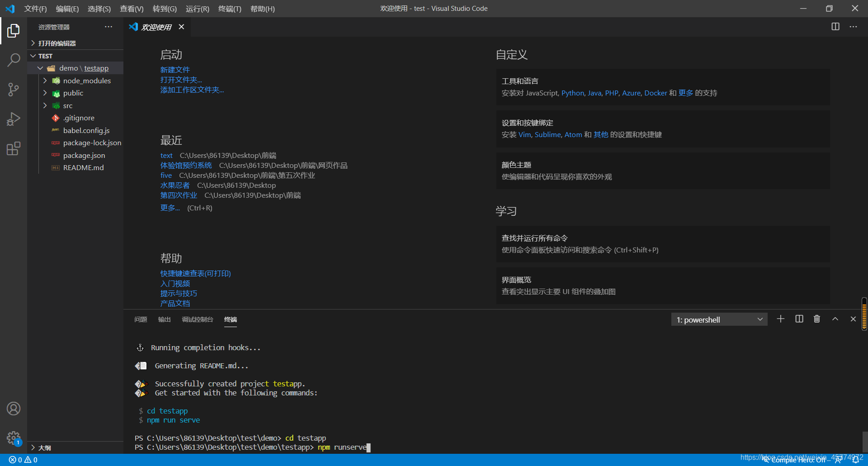Screen dimensions: 868x466
Task: Click the errors count in status bar
Action: pyautogui.click(x=15, y=460)
